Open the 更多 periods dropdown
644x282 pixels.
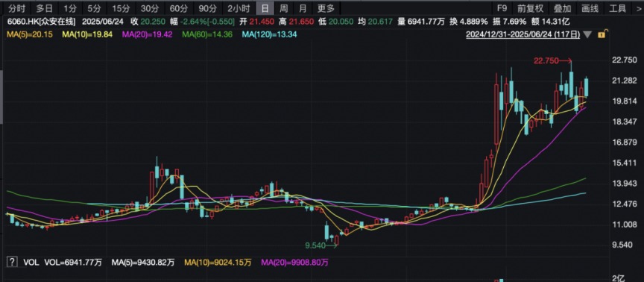(x=326, y=7)
